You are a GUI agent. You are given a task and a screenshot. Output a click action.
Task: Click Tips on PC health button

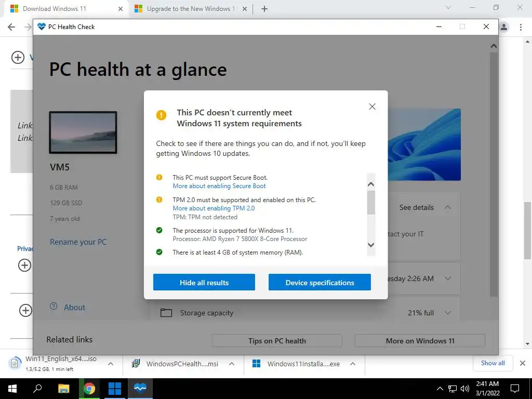[x=277, y=341]
